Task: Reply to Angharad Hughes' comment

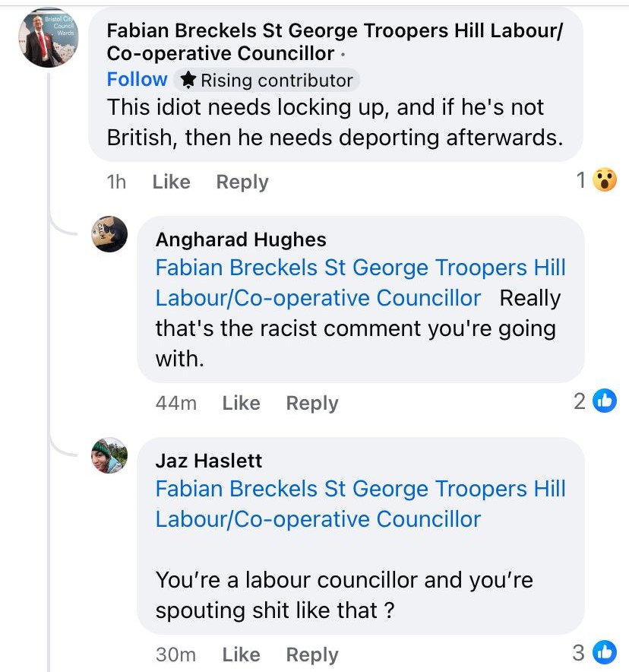Action: 311,403
